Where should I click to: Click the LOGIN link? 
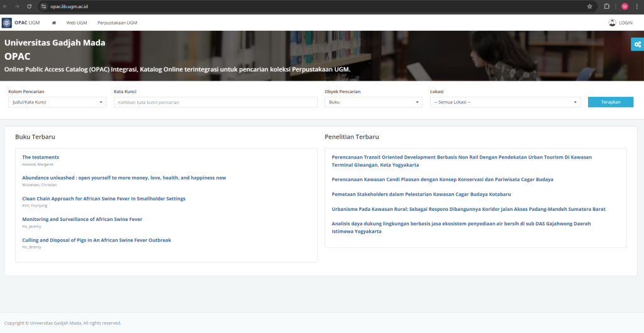click(x=621, y=23)
